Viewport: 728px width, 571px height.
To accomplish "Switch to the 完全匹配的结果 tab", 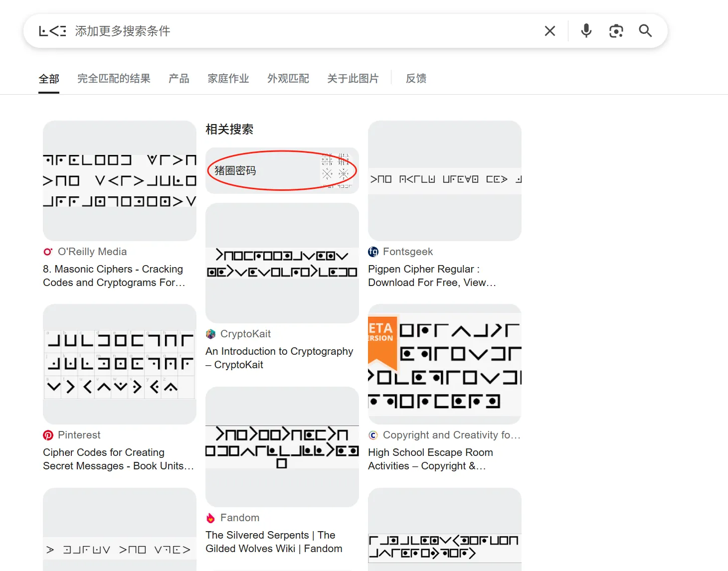I will (x=114, y=79).
